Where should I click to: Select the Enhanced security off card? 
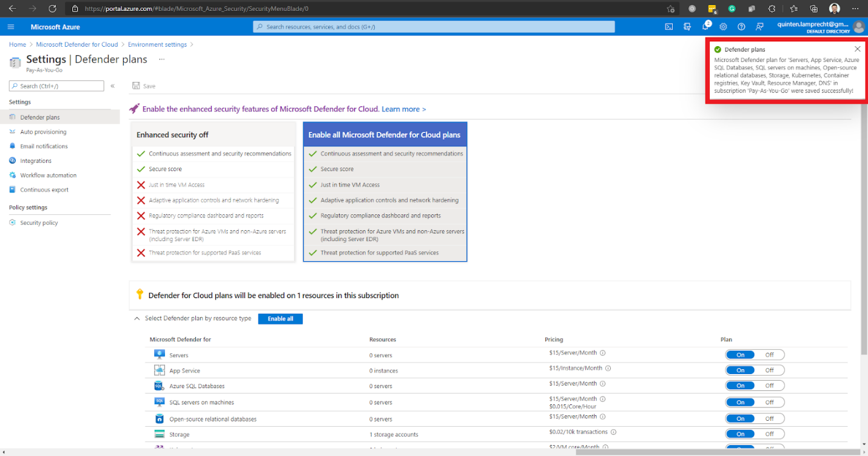[x=213, y=192]
